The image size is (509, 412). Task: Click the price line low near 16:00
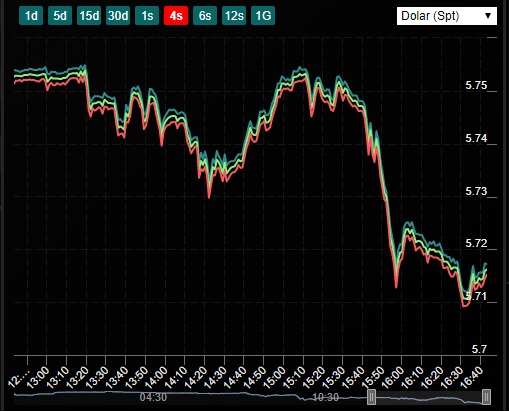pyautogui.click(x=396, y=286)
